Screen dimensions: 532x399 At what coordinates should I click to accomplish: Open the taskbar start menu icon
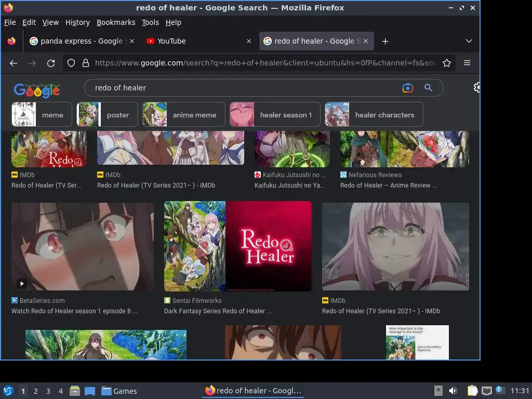coord(8,391)
